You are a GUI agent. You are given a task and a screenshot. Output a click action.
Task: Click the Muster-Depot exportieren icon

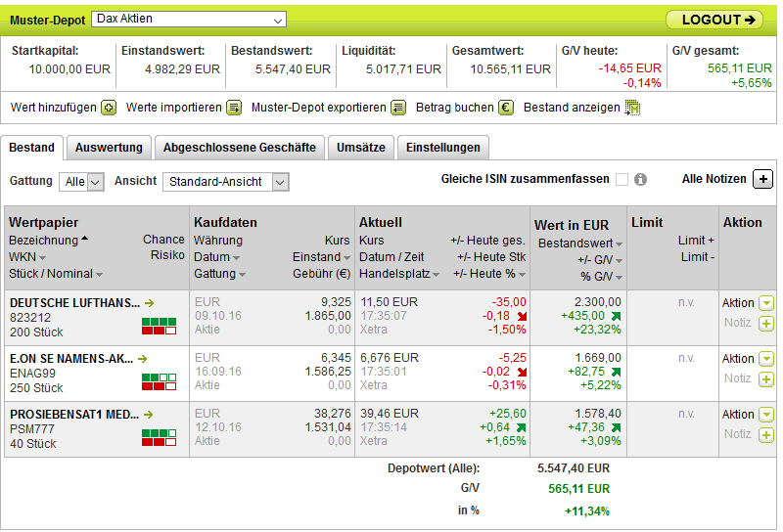398,108
